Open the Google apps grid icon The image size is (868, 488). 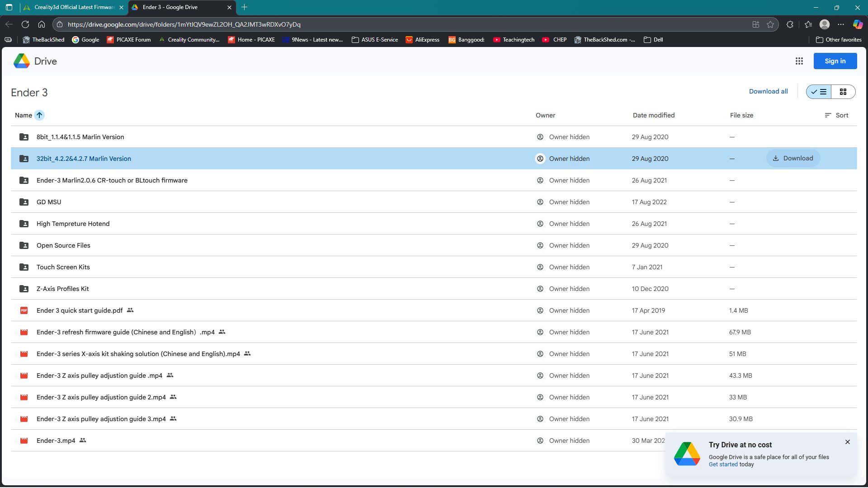(x=799, y=61)
